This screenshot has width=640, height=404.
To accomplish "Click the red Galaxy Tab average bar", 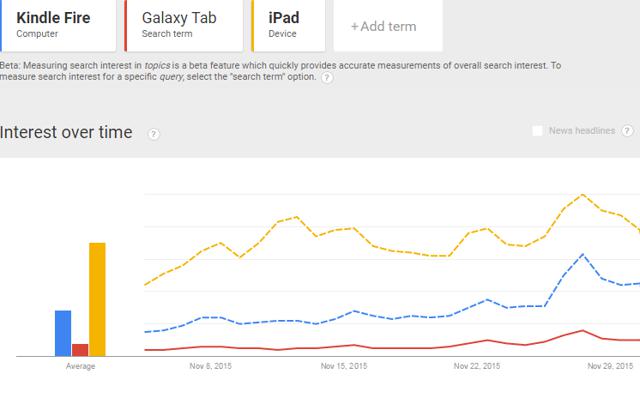I will pyautogui.click(x=80, y=350).
